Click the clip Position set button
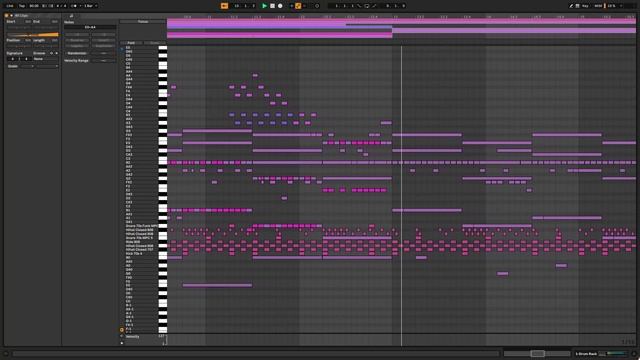The image size is (640, 360). point(28,40)
